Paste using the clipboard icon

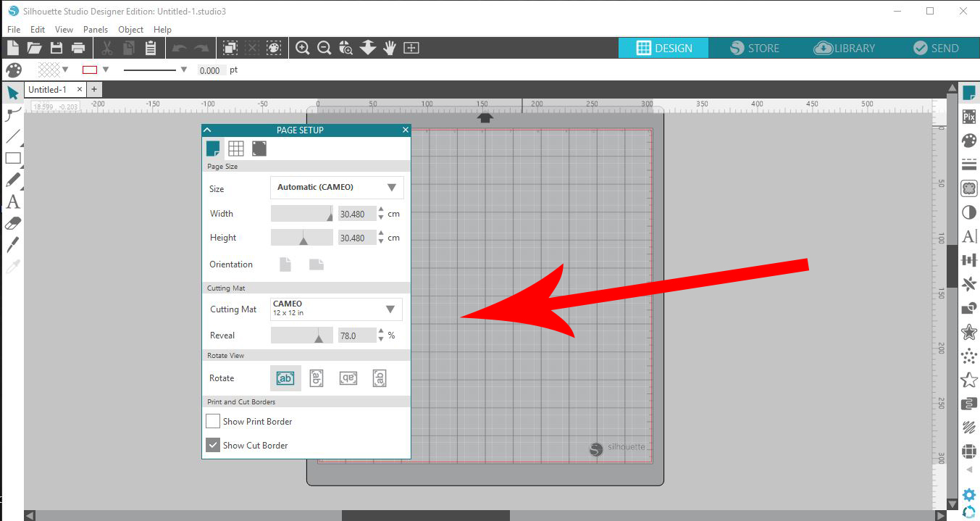click(151, 48)
